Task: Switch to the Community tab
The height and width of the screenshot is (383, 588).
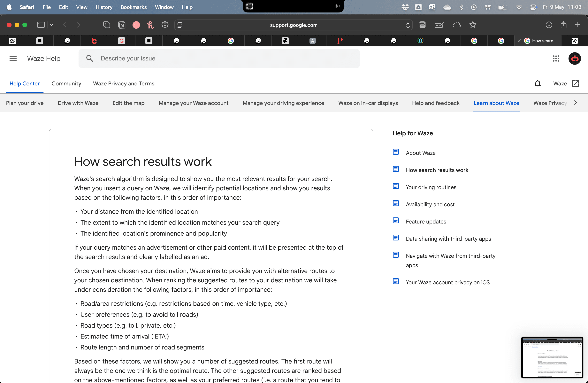Action: (66, 84)
